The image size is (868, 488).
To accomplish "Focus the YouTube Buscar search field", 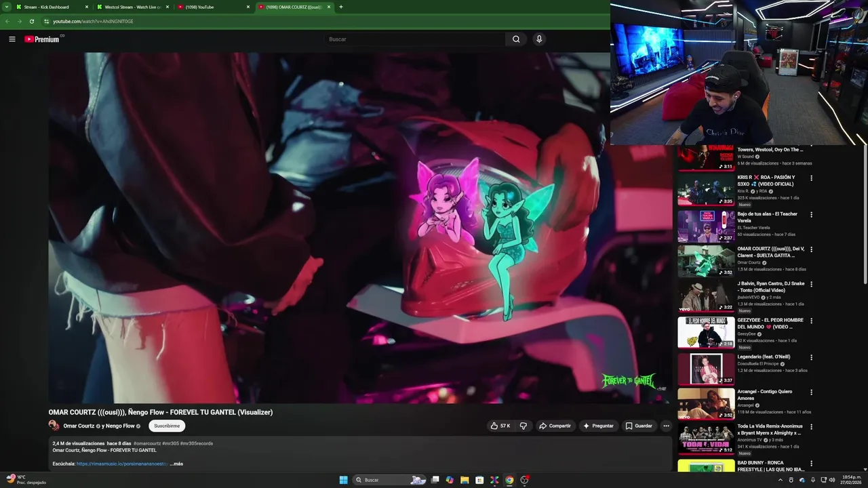I will (x=414, y=39).
